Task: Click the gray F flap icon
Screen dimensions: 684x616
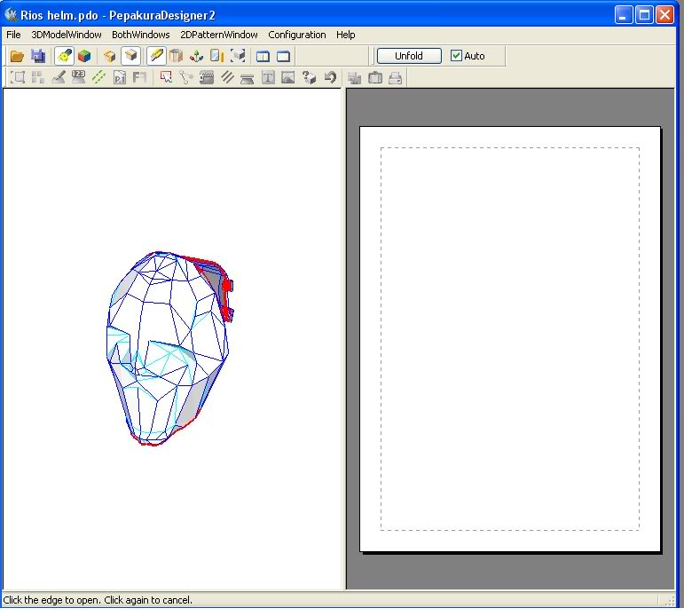Action: click(x=139, y=78)
